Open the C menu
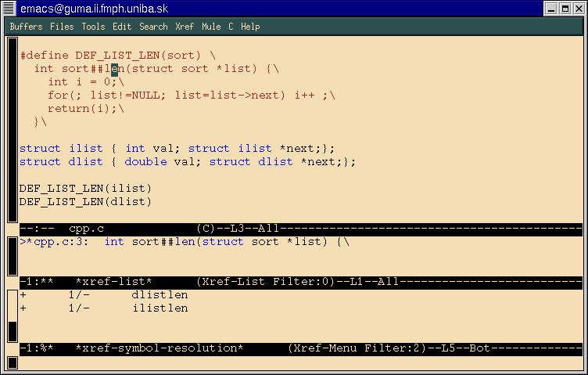 [231, 27]
